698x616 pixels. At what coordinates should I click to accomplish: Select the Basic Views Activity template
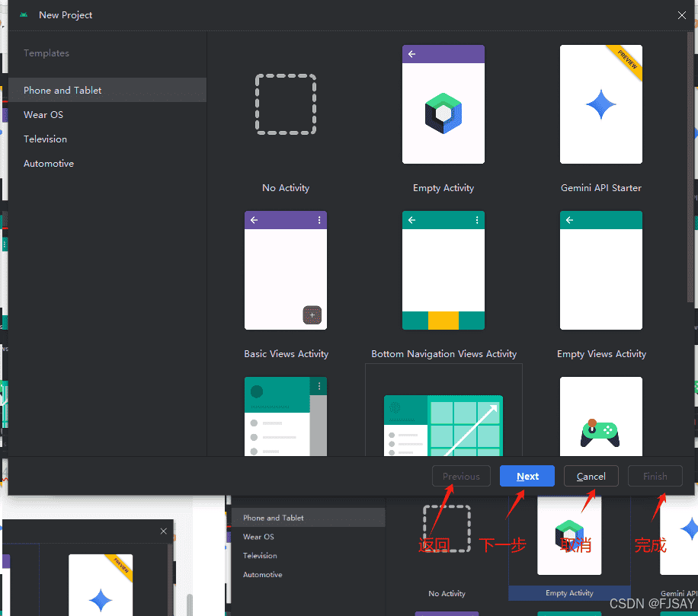(x=285, y=270)
